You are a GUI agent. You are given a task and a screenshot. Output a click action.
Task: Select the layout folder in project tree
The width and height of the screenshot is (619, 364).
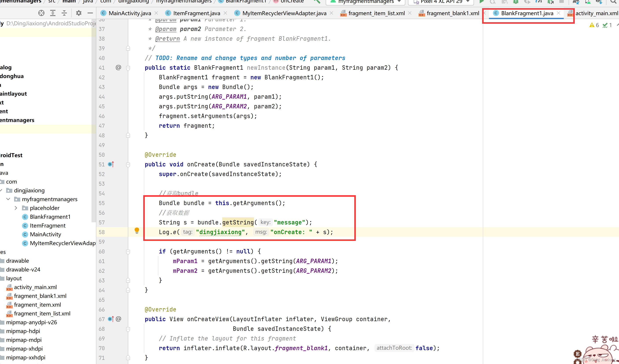click(14, 278)
